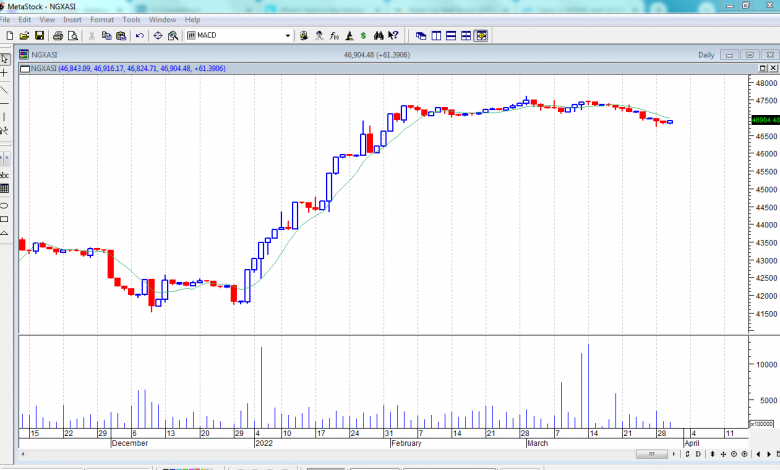The height and width of the screenshot is (470, 780).
Task: Click the four-way pan icon
Action: 723,454
